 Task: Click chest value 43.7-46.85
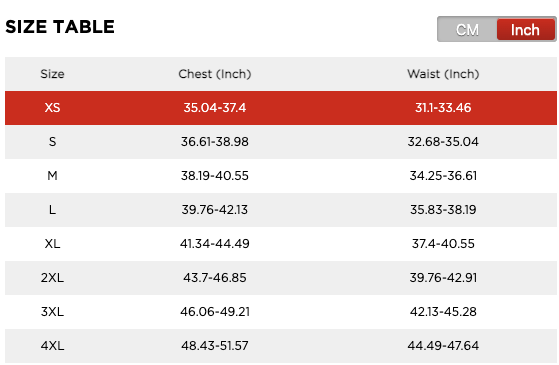tap(215, 278)
